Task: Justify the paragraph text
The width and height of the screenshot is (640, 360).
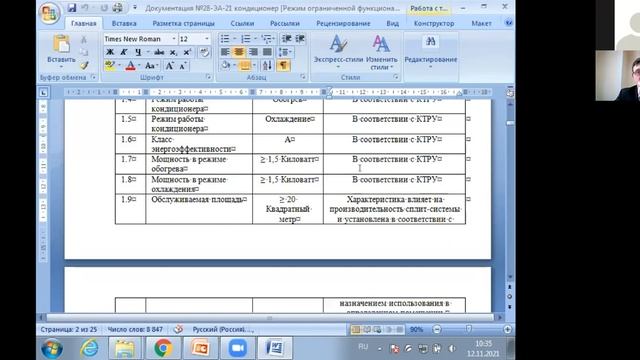Action: (267, 52)
